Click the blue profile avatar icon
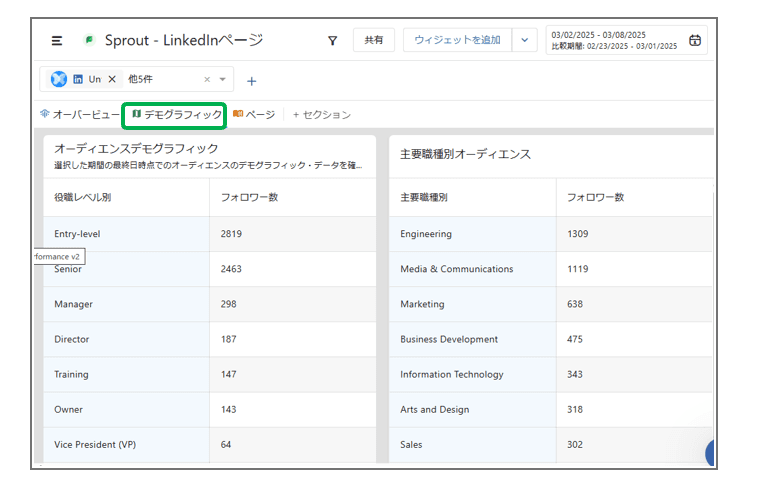The width and height of the screenshot is (757, 483). click(59, 79)
